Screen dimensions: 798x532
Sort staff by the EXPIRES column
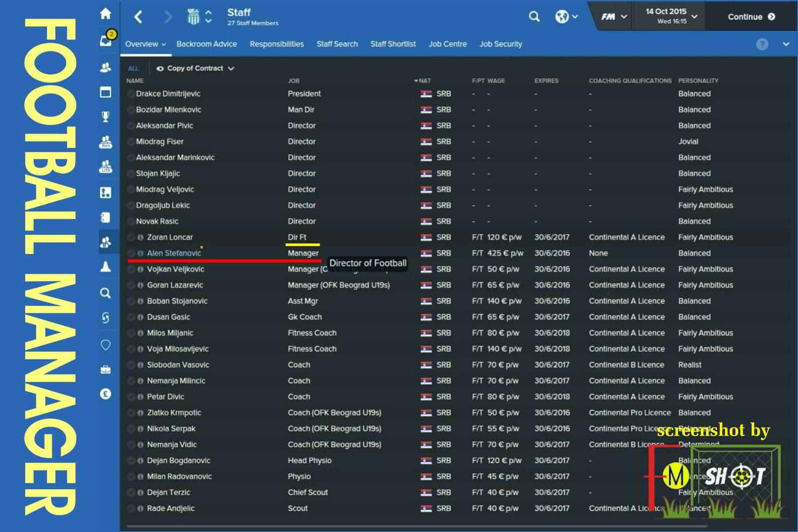pos(547,81)
